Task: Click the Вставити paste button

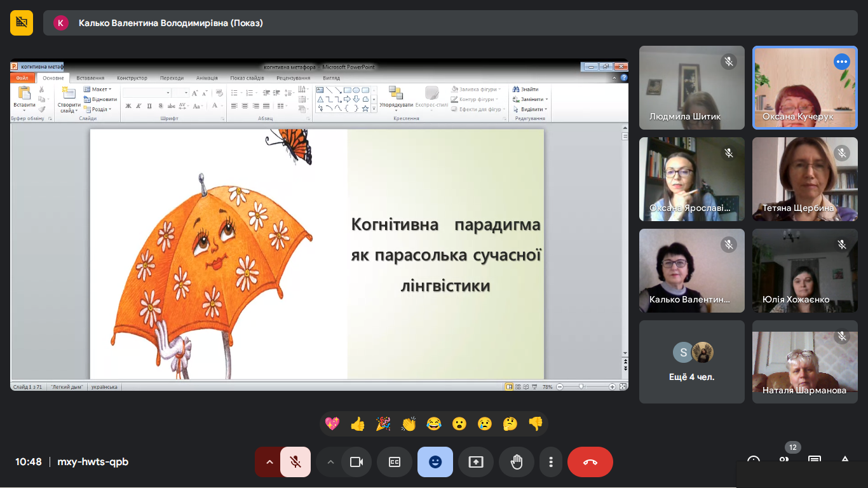Action: coord(24,98)
